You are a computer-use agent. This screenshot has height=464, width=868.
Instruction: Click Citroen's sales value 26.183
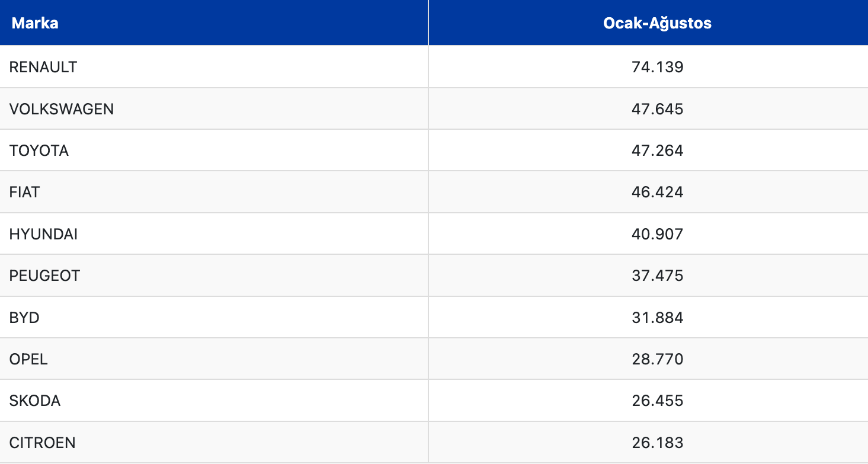(658, 443)
